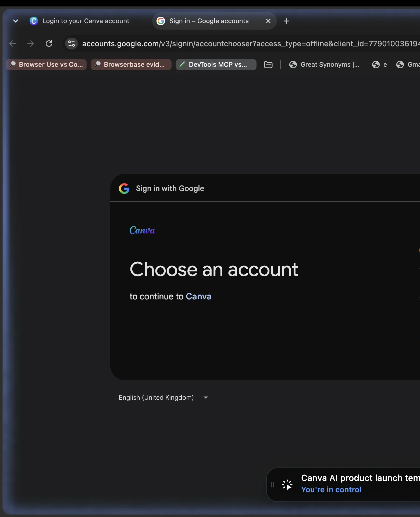Open the bookmark labeled e
The height and width of the screenshot is (517, 420).
click(380, 65)
